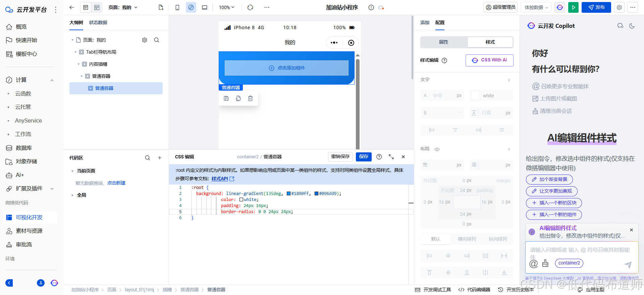Click the green run preview button
644x295 pixels.
(x=573, y=7)
